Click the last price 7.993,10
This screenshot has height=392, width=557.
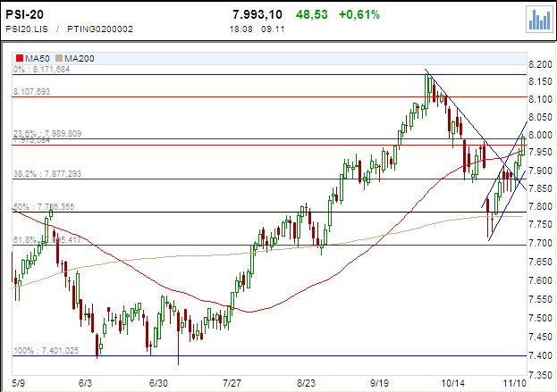257,14
